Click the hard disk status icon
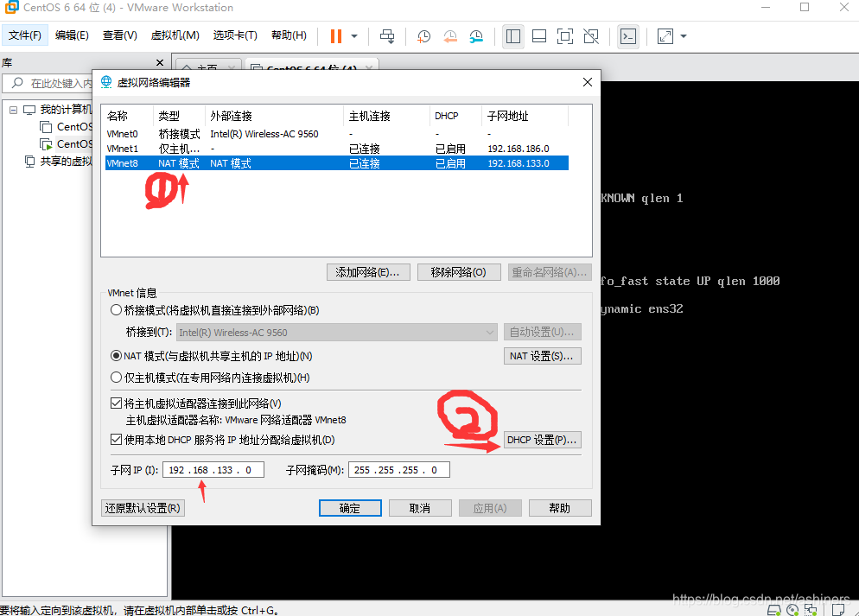Screen dimensions: 859x616 pyautogui.click(x=773, y=609)
